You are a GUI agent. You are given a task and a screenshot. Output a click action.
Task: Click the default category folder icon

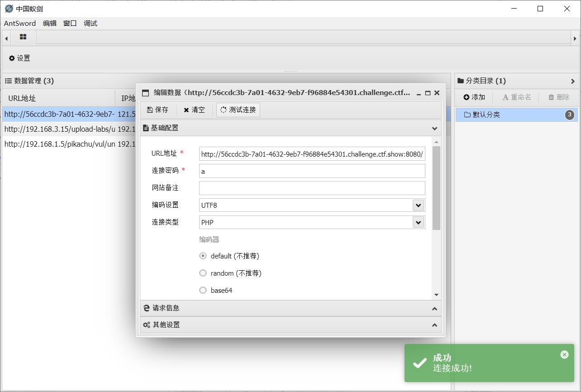467,115
